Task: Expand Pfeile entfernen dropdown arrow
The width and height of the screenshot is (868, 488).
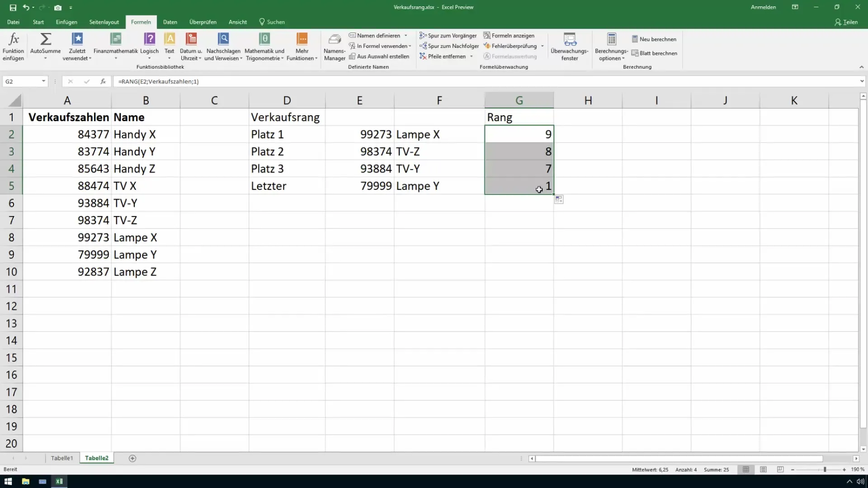Action: pos(472,56)
